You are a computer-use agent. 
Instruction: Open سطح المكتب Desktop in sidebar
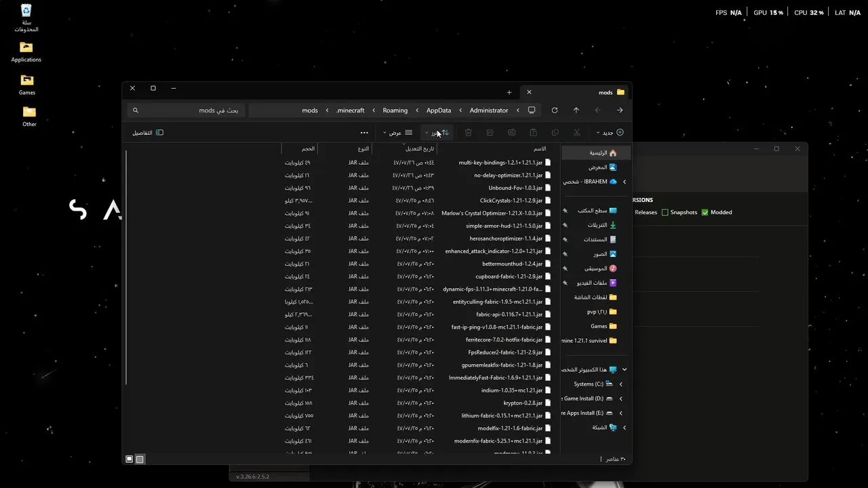597,211
